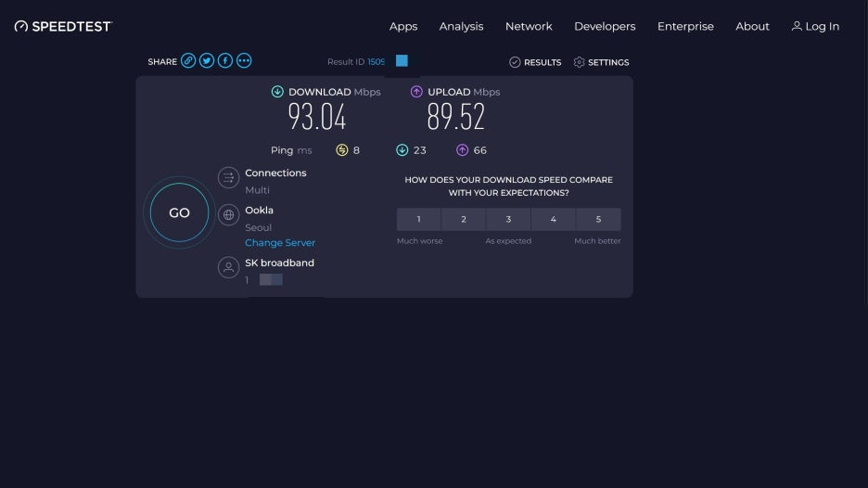Viewport: 868px width, 488px height.
Task: Click the 93.04 download value
Action: click(x=317, y=117)
